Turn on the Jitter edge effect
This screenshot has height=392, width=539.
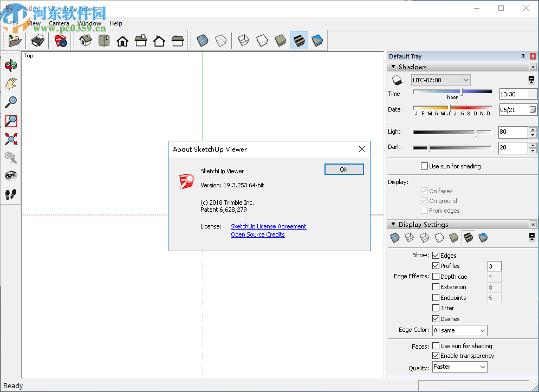436,308
